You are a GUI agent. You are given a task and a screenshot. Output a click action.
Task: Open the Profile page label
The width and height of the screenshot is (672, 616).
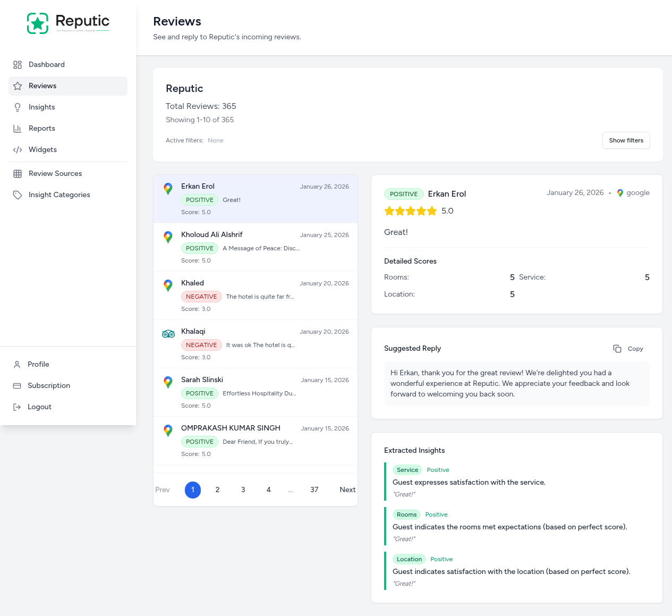coord(38,365)
